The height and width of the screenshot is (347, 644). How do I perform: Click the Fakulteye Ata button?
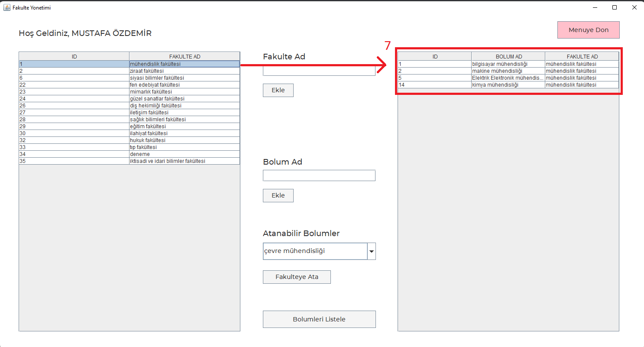click(x=297, y=277)
